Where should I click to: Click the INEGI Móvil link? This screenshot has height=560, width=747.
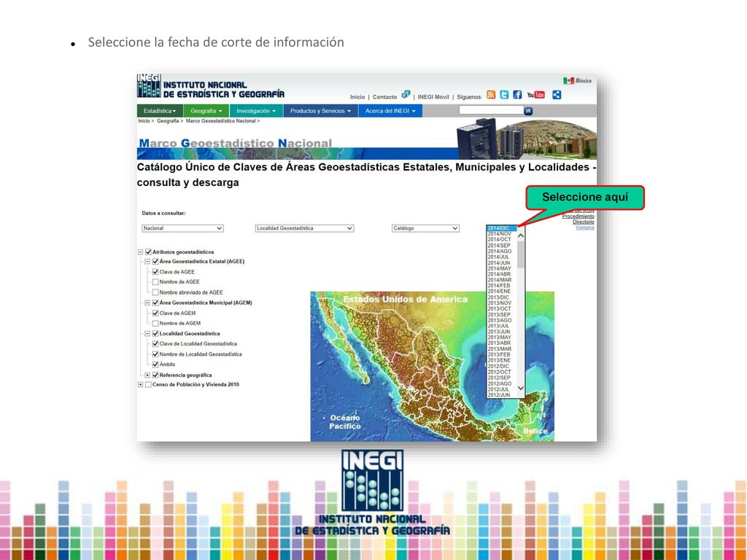coord(433,97)
